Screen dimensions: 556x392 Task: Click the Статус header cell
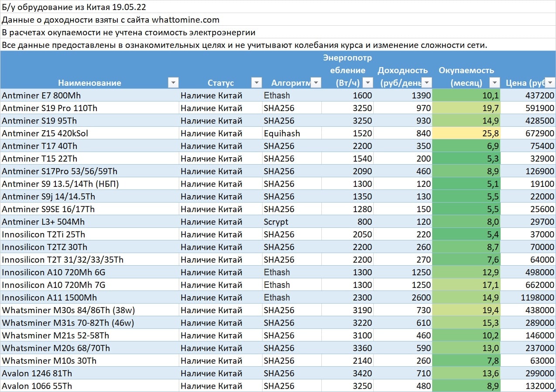[221, 70]
